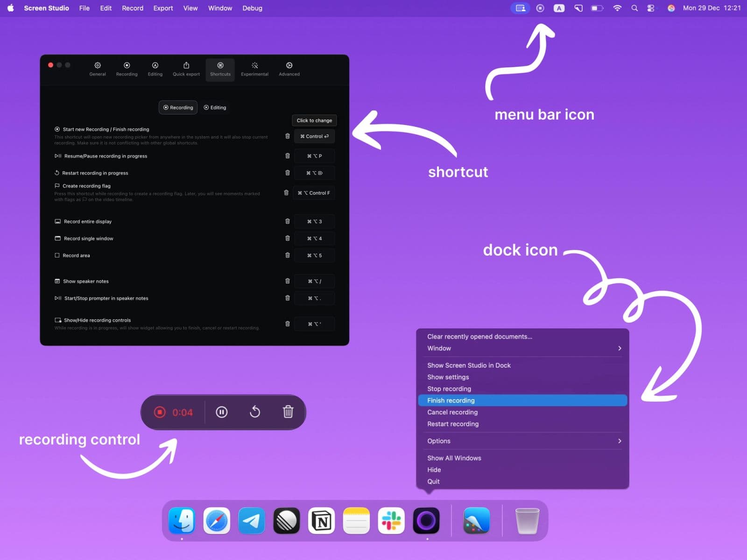Change the Start new Recording shortcut
Screen dimensions: 747x560
point(314,136)
